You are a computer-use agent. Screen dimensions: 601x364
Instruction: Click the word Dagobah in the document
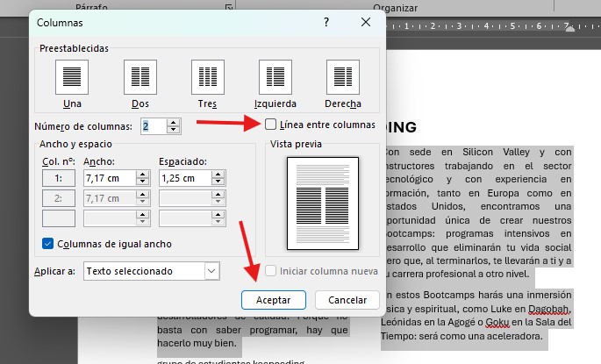pos(549,309)
